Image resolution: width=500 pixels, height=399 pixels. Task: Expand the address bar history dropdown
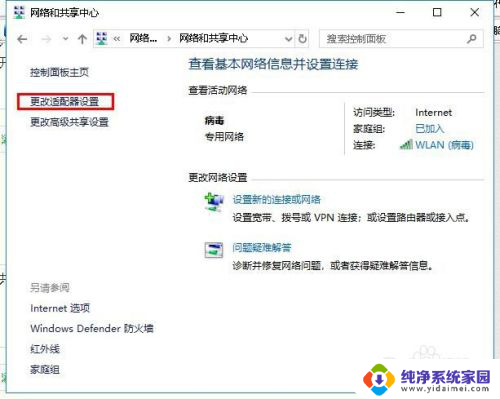(288, 39)
